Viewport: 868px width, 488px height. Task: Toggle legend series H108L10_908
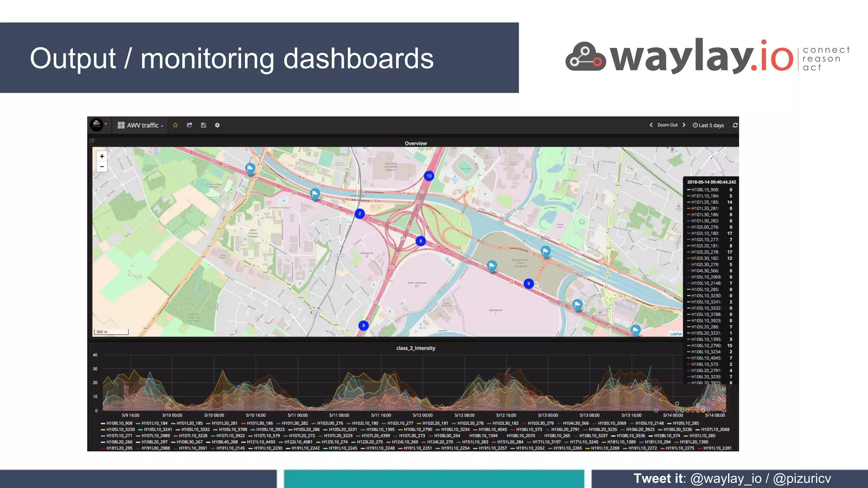(x=117, y=423)
